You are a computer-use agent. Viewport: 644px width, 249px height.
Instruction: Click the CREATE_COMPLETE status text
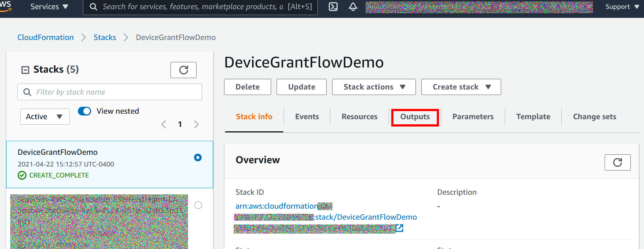coord(59,175)
